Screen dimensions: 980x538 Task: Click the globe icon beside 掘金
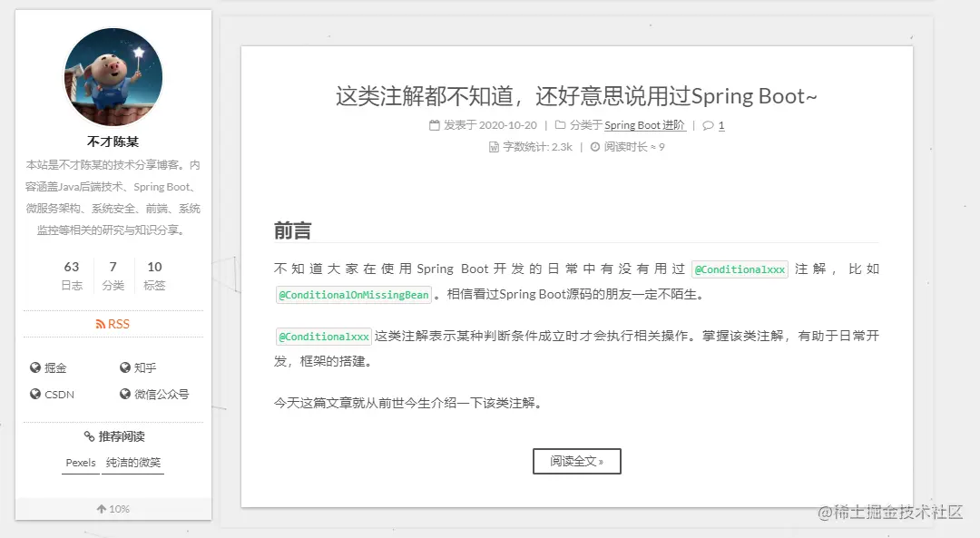pos(35,367)
